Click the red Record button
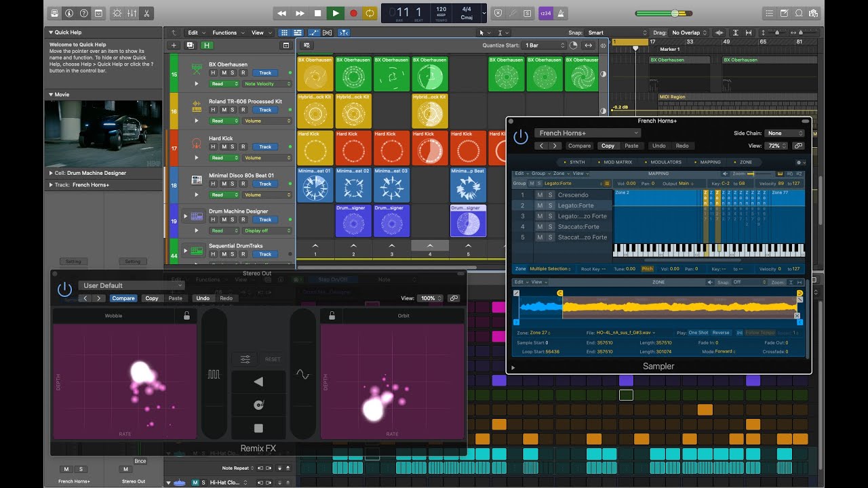The width and height of the screenshot is (868, 488). pos(353,13)
